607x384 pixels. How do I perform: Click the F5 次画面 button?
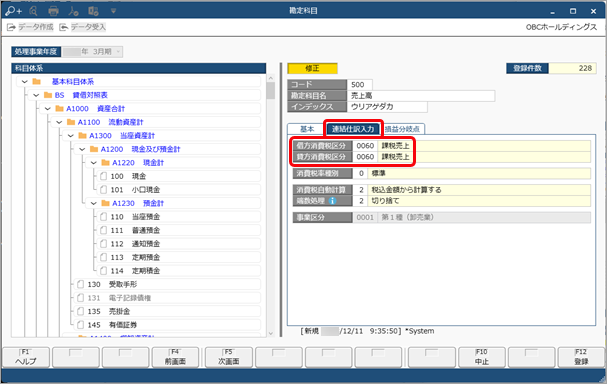(x=229, y=357)
